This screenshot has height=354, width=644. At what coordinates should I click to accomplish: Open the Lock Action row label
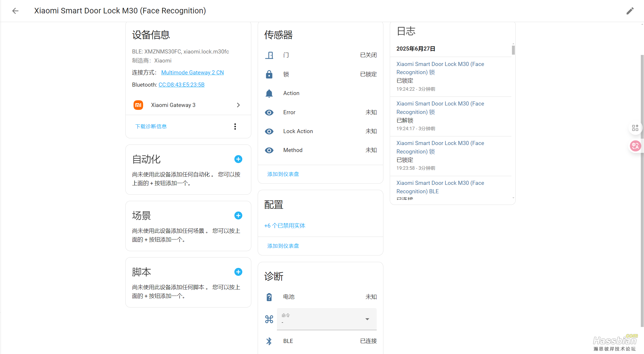pyautogui.click(x=298, y=131)
